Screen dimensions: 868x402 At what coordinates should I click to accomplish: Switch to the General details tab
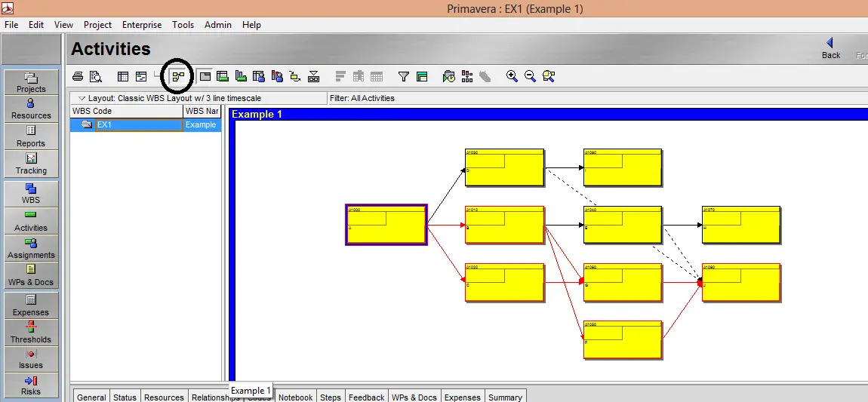tap(91, 397)
